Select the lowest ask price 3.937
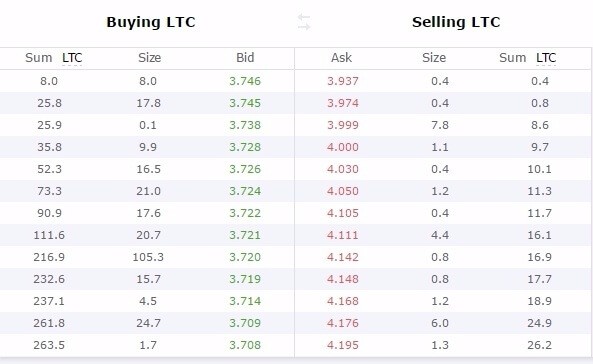 [x=343, y=81]
